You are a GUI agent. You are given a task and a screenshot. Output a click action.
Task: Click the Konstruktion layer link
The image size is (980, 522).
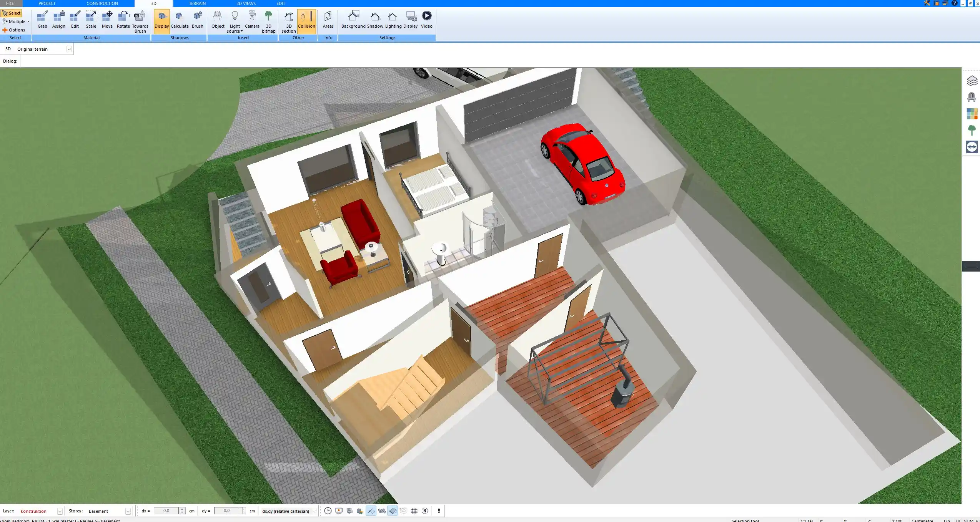[34, 511]
